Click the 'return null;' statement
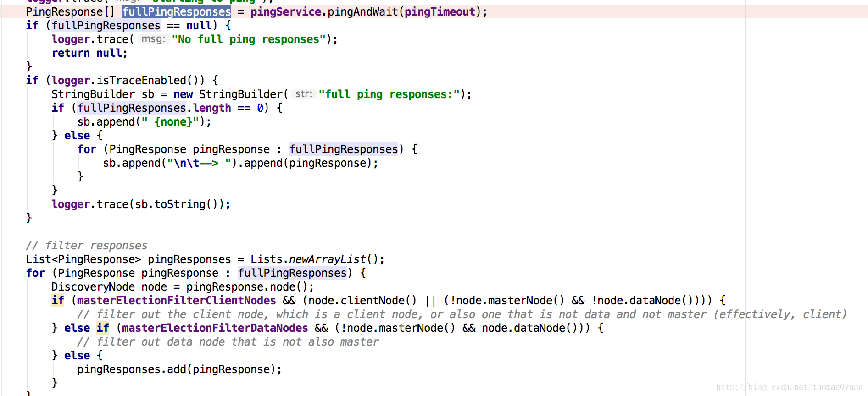 89,53
